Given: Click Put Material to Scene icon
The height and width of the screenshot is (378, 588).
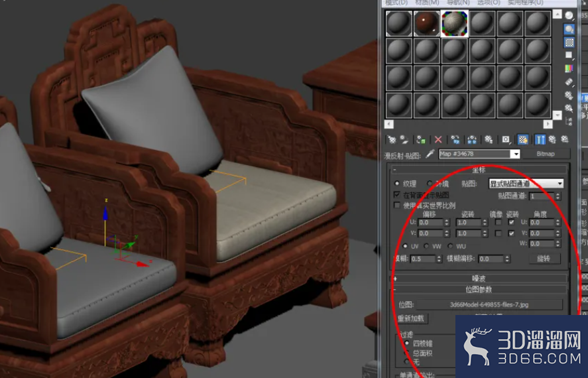Looking at the screenshot, I should coord(404,140).
